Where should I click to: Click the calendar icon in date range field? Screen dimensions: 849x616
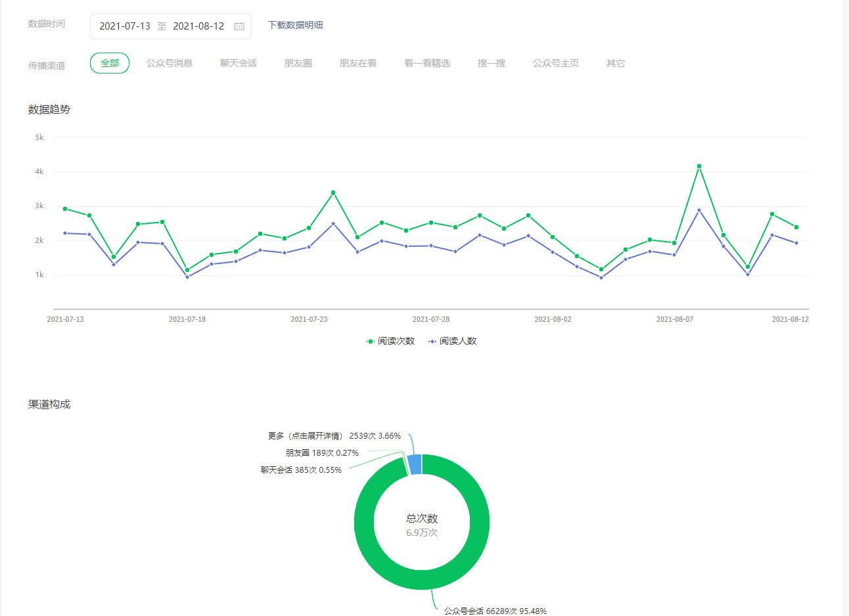[239, 26]
